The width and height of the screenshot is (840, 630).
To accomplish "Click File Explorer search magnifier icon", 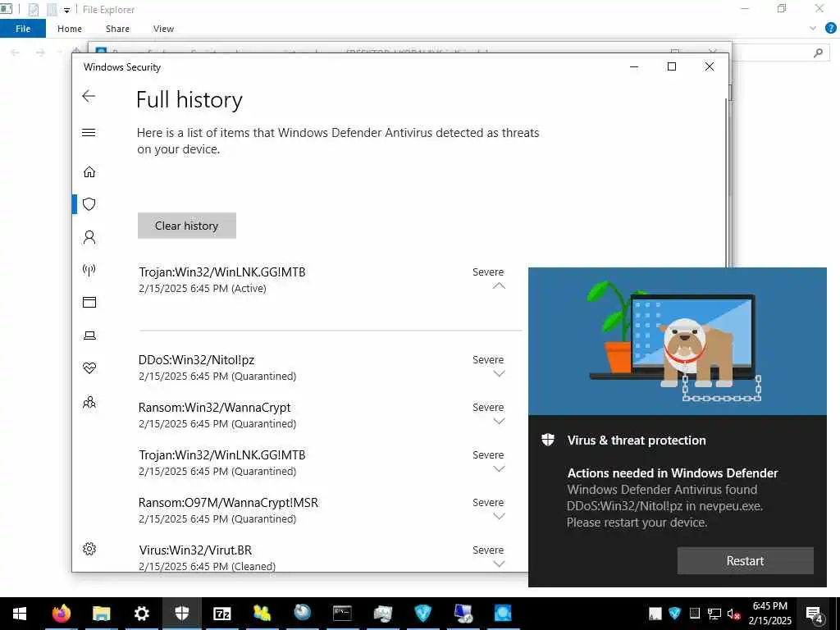I will [x=818, y=52].
